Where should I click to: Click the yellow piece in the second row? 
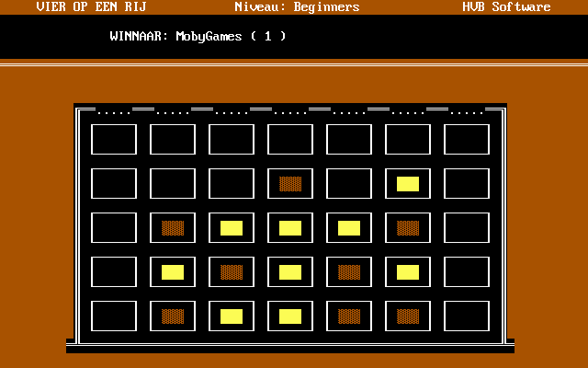tap(408, 184)
